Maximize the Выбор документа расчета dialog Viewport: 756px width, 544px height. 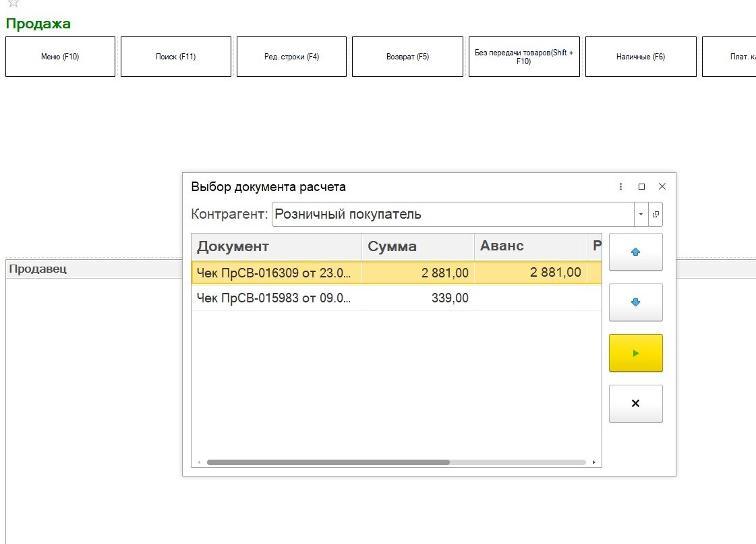tap(641, 186)
